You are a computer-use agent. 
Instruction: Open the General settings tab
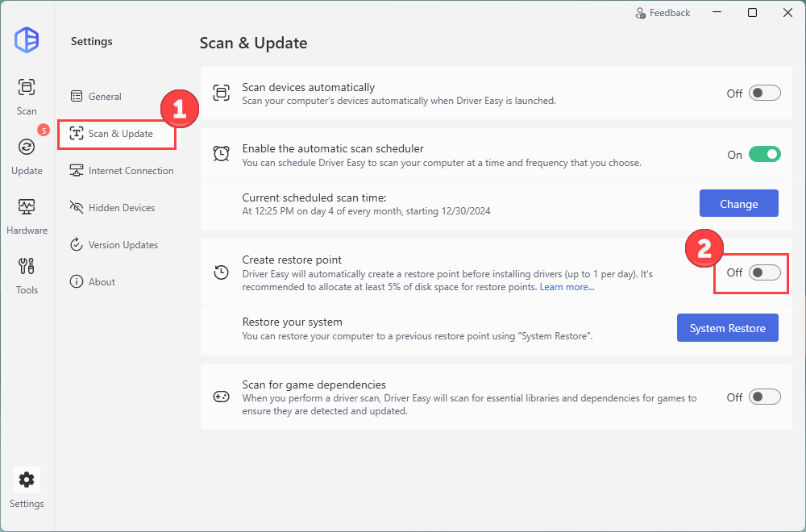coord(105,97)
